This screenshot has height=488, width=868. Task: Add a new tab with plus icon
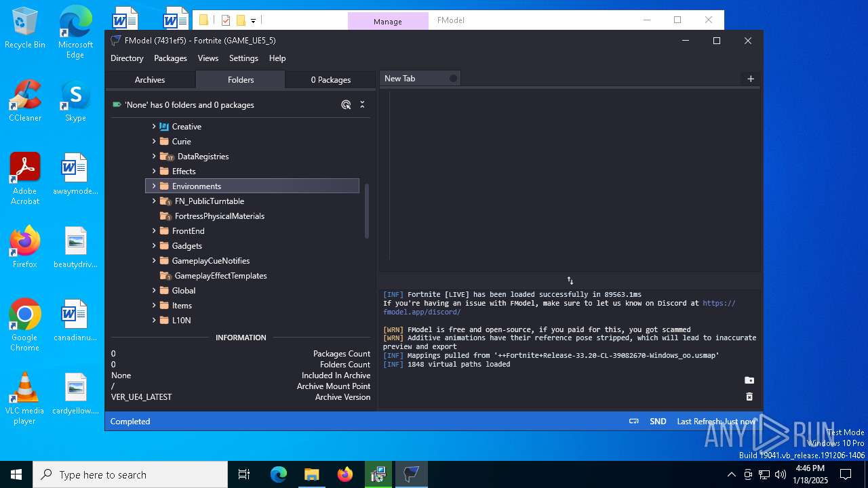tap(751, 79)
